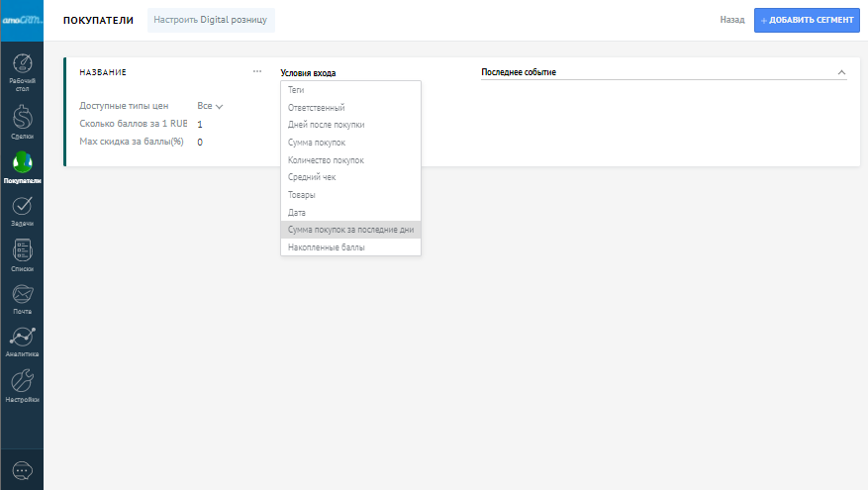
Task: Open Настройки wrench icon
Action: (22, 385)
